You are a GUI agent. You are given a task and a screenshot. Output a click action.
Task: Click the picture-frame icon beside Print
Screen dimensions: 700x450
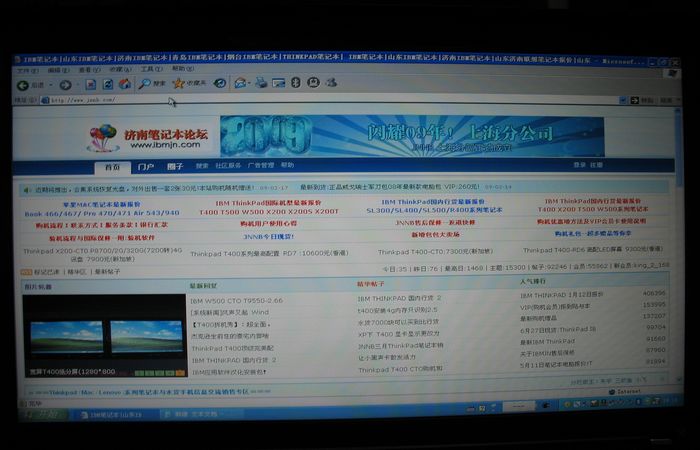click(279, 83)
